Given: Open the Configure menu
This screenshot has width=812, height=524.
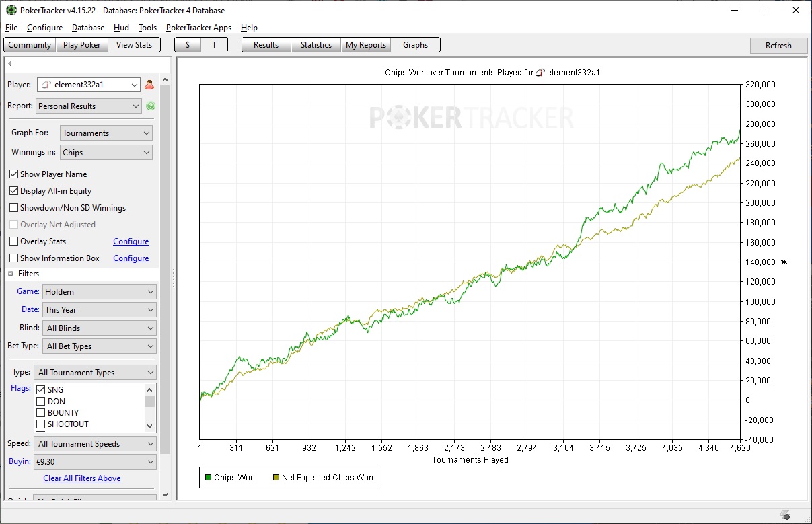Looking at the screenshot, I should [x=45, y=28].
